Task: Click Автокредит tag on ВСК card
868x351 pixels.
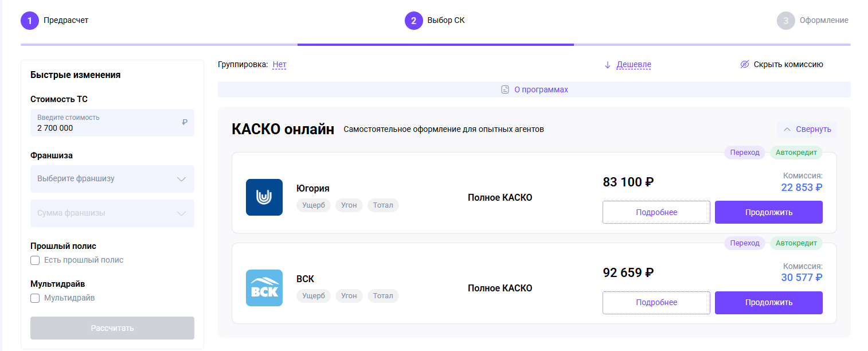Action: pyautogui.click(x=796, y=243)
